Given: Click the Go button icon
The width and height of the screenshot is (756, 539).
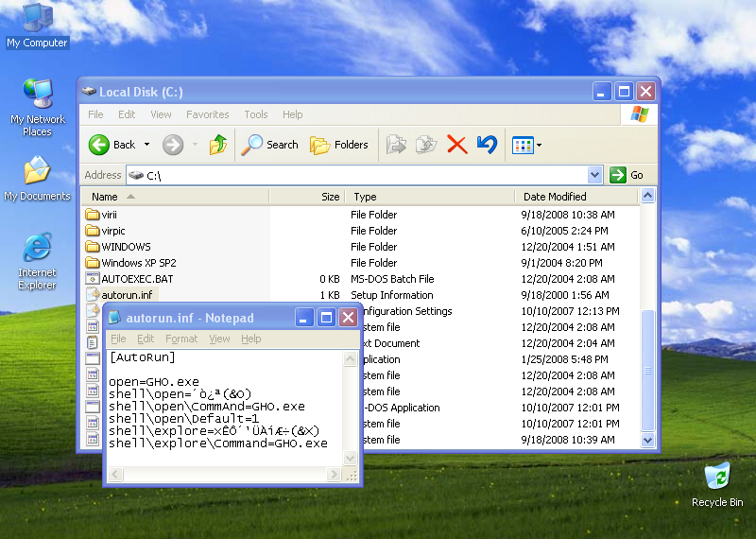Looking at the screenshot, I should [618, 175].
